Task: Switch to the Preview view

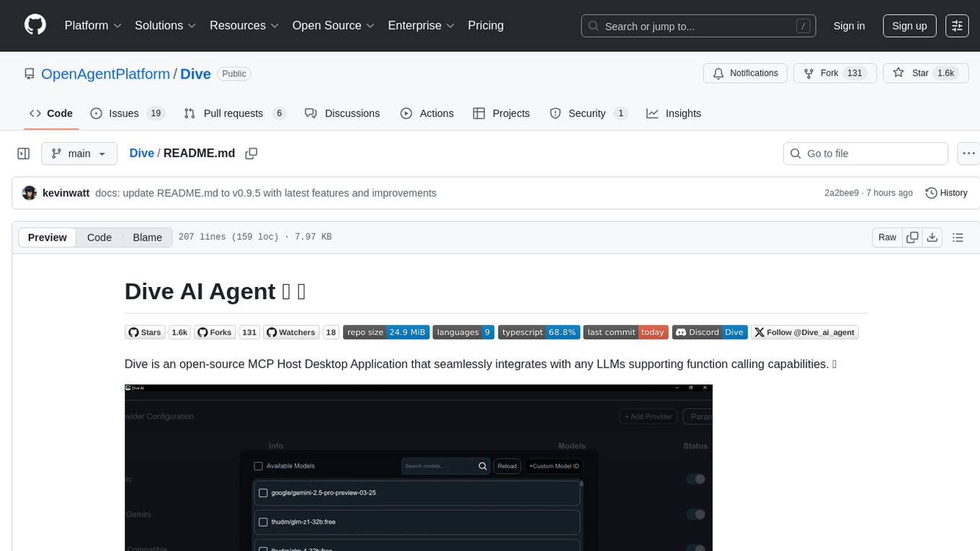Action: [48, 237]
